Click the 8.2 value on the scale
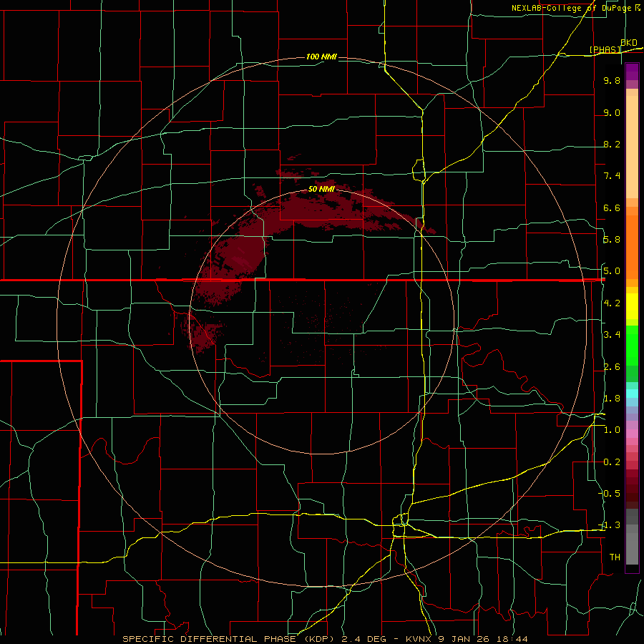The height and width of the screenshot is (644, 644). pos(612,144)
